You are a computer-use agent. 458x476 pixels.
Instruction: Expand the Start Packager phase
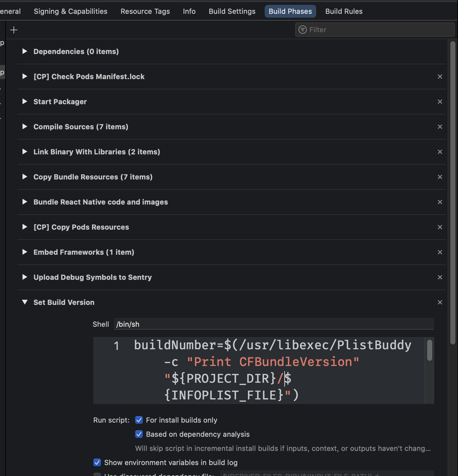25,101
